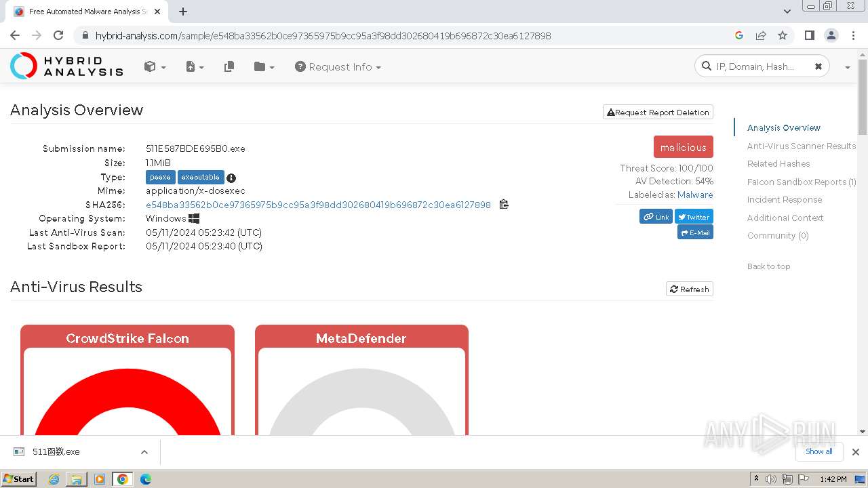
Task: Open the Chrome profile icon
Action: (x=831, y=35)
